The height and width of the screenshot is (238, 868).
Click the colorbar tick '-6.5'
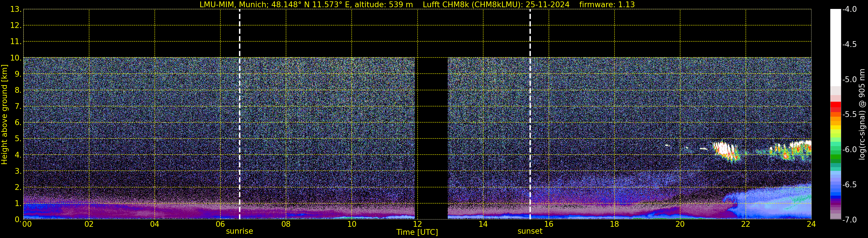[x=849, y=185]
